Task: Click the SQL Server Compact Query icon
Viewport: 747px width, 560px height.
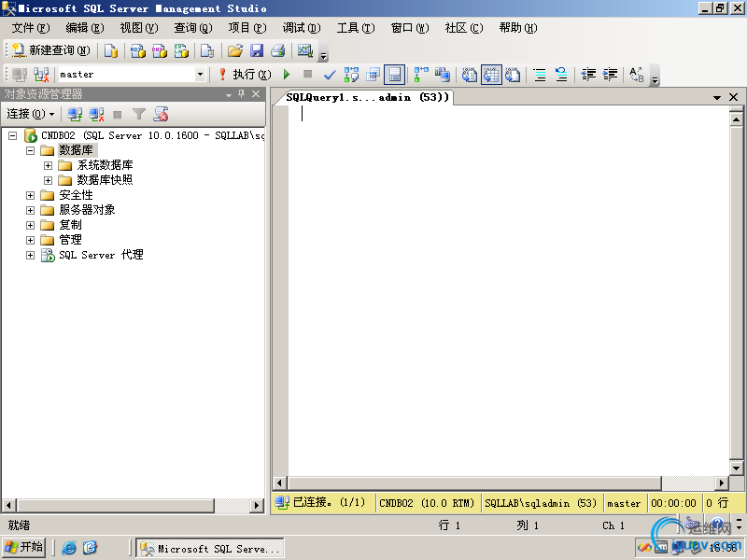Action: coord(207,50)
